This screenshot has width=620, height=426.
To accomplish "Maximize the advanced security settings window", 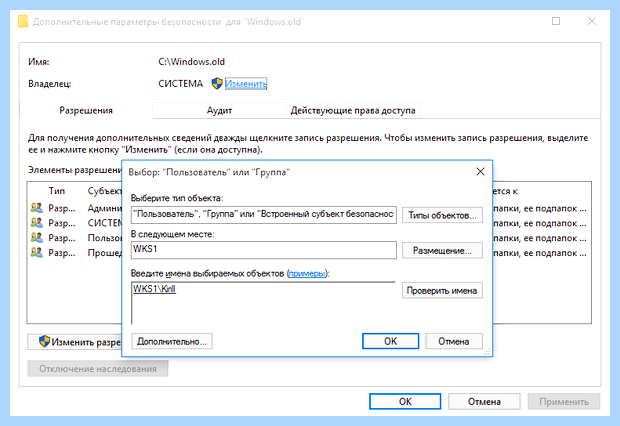I will [x=556, y=21].
